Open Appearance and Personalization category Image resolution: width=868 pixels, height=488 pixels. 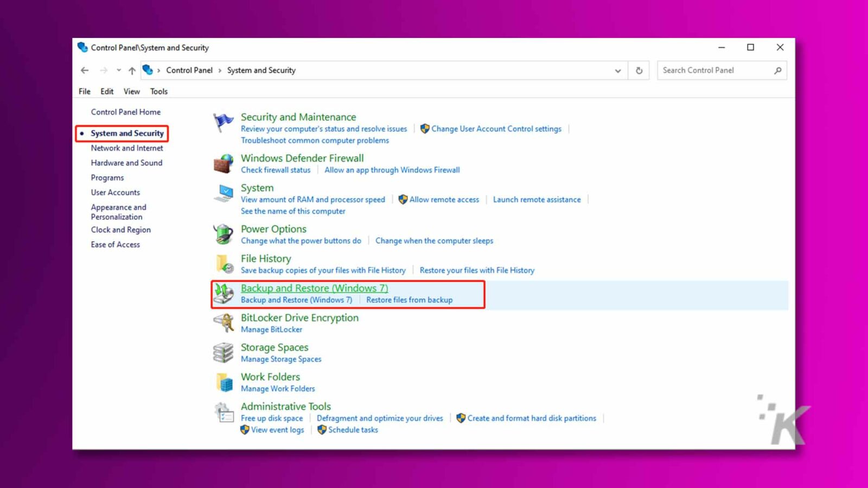119,212
